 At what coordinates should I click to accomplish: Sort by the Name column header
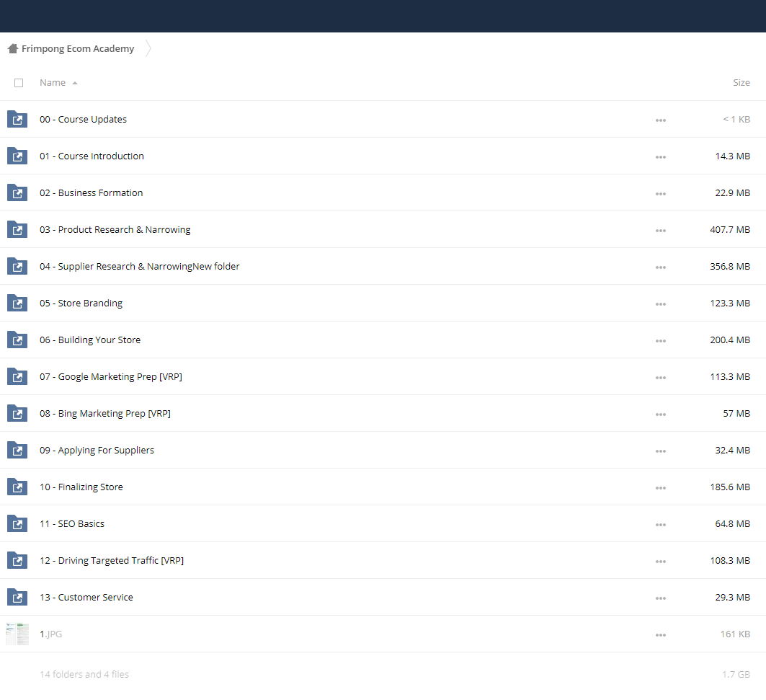[53, 83]
